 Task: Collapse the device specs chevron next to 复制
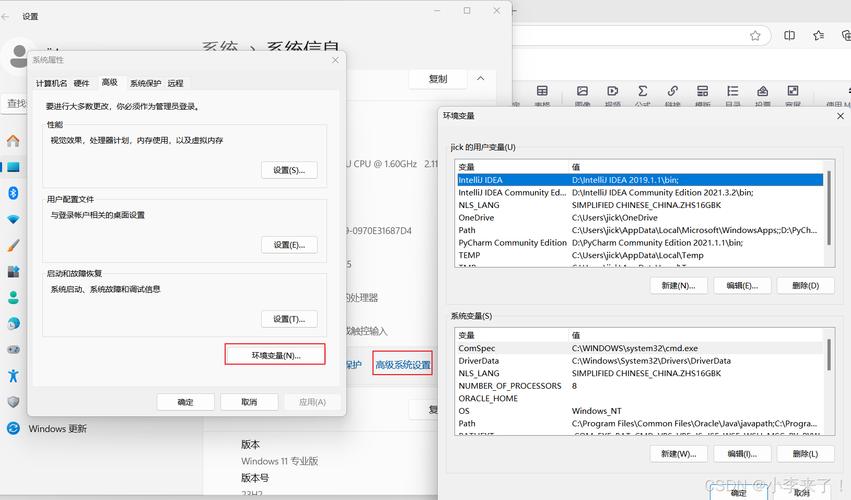click(481, 78)
